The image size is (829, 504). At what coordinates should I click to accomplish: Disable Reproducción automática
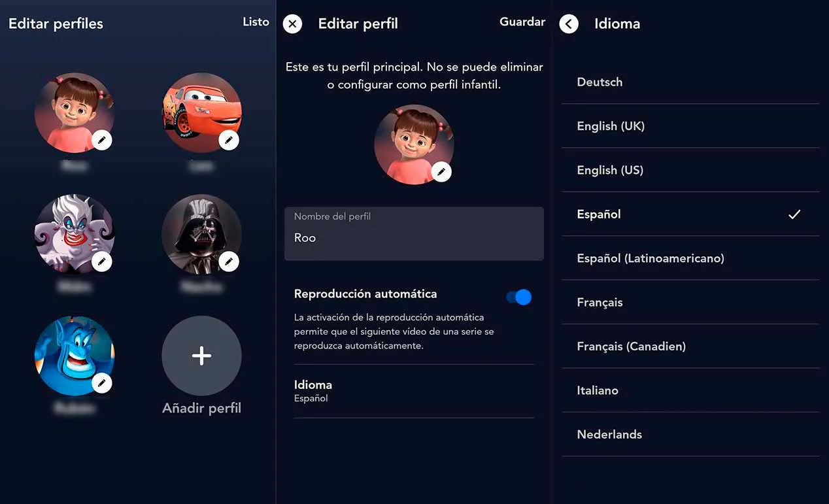pyautogui.click(x=518, y=297)
